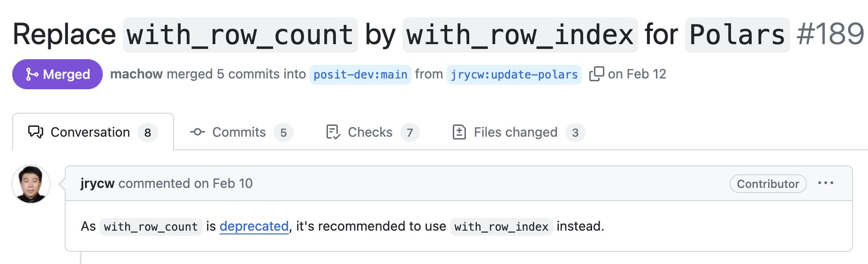The image size is (868, 264).
Task: Click the Conversation speech bubble icon
Action: pyautogui.click(x=36, y=132)
